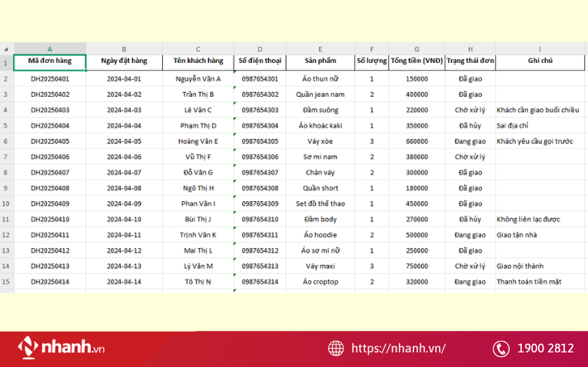Select note 'Khách cần giao buổi chiều'
Image resolution: width=588 pixels, height=367 pixels.
pos(540,110)
